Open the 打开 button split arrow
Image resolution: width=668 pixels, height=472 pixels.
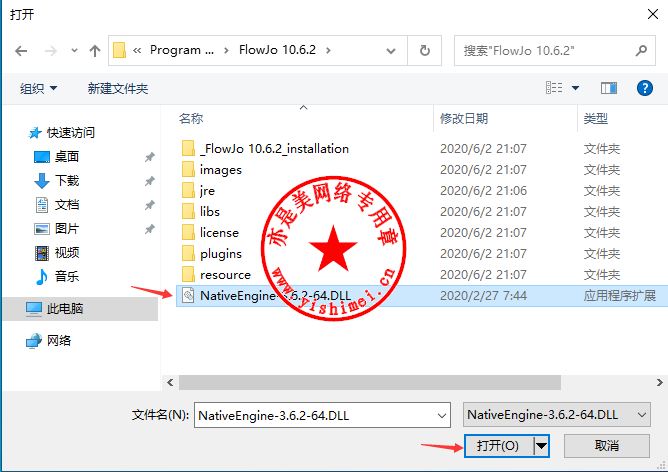tap(541, 446)
